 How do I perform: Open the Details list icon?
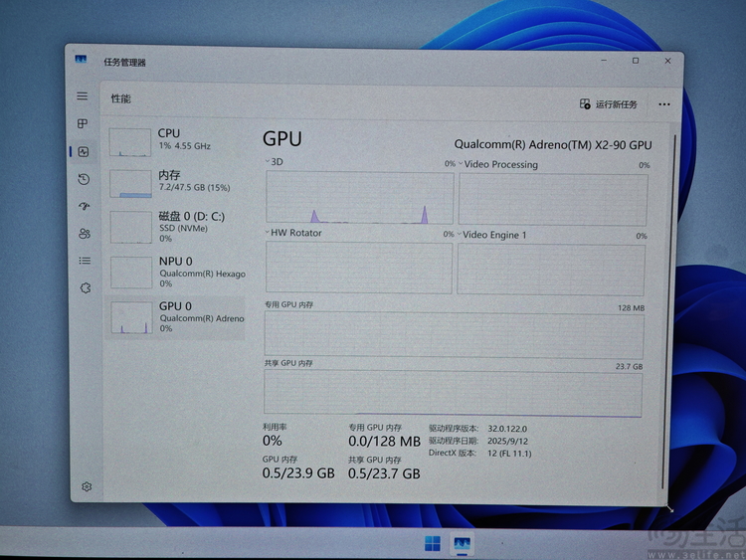click(x=84, y=261)
